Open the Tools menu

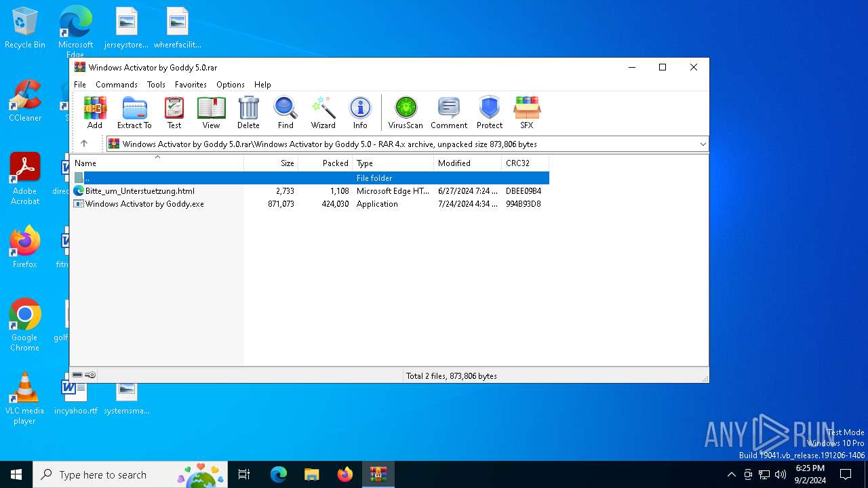(x=156, y=85)
